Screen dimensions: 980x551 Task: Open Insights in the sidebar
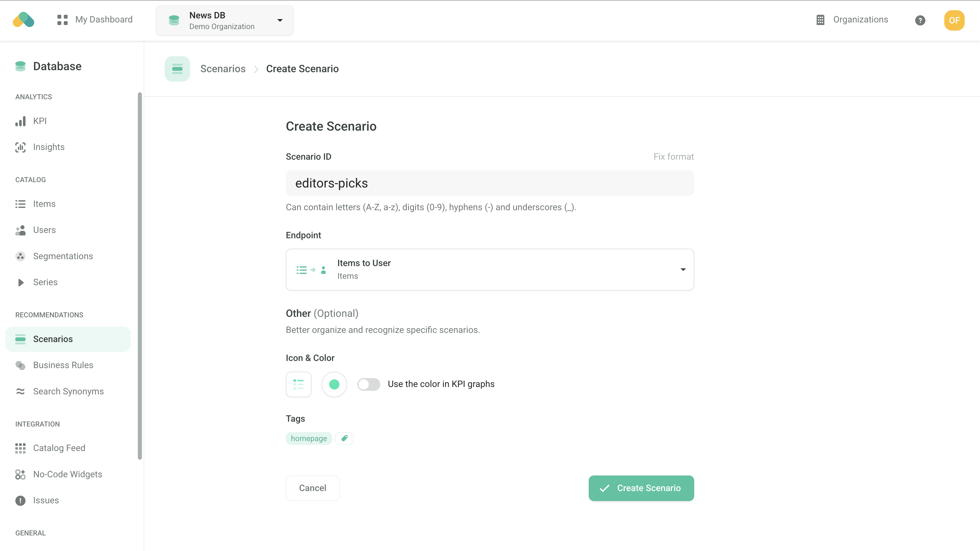click(49, 147)
